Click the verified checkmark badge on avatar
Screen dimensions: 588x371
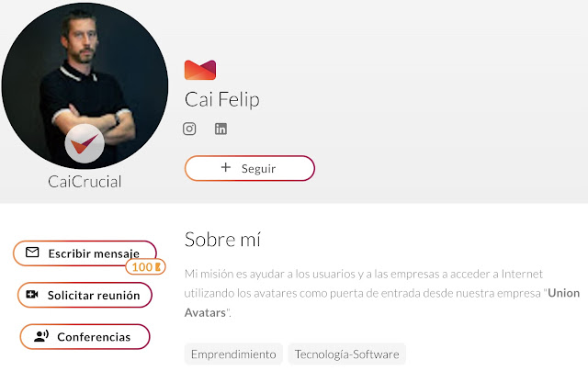pos(85,143)
